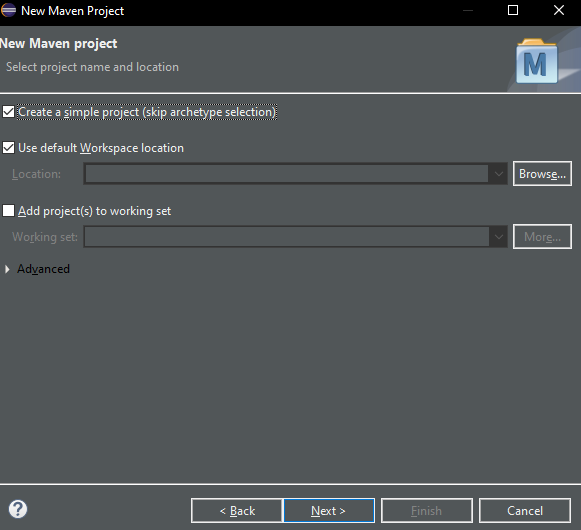Expand the Advanced section
Viewport: 581px width, 530px height.
[x=7, y=269]
